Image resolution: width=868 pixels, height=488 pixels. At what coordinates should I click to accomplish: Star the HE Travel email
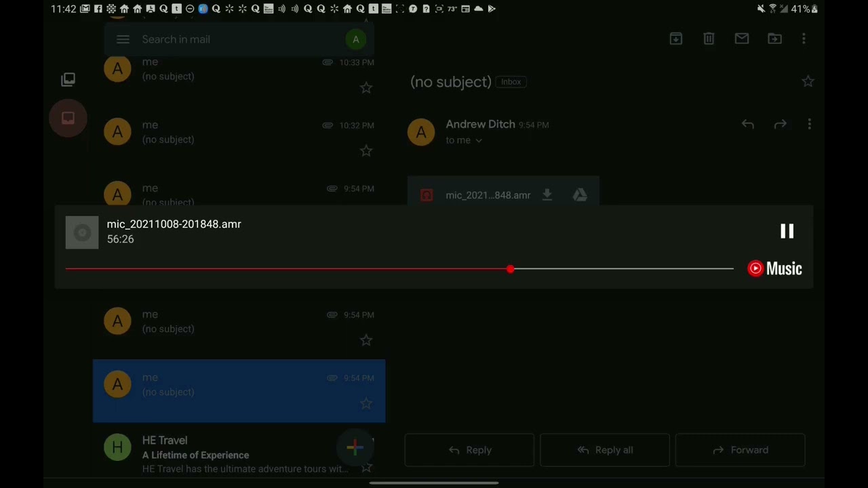click(366, 467)
